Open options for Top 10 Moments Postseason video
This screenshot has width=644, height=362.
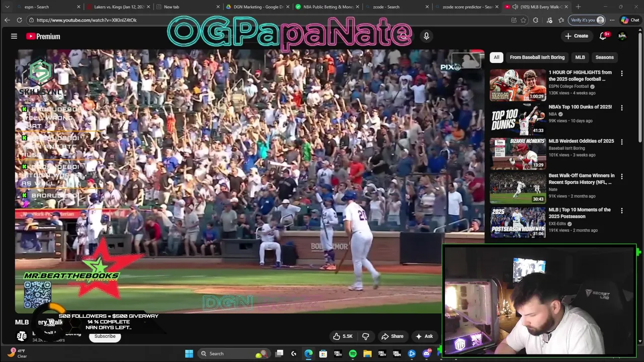coord(622,211)
